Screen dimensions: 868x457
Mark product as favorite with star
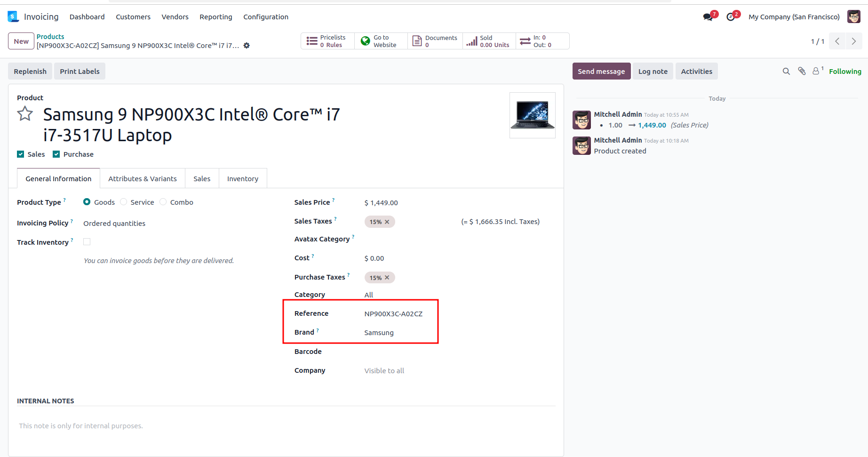(25, 114)
